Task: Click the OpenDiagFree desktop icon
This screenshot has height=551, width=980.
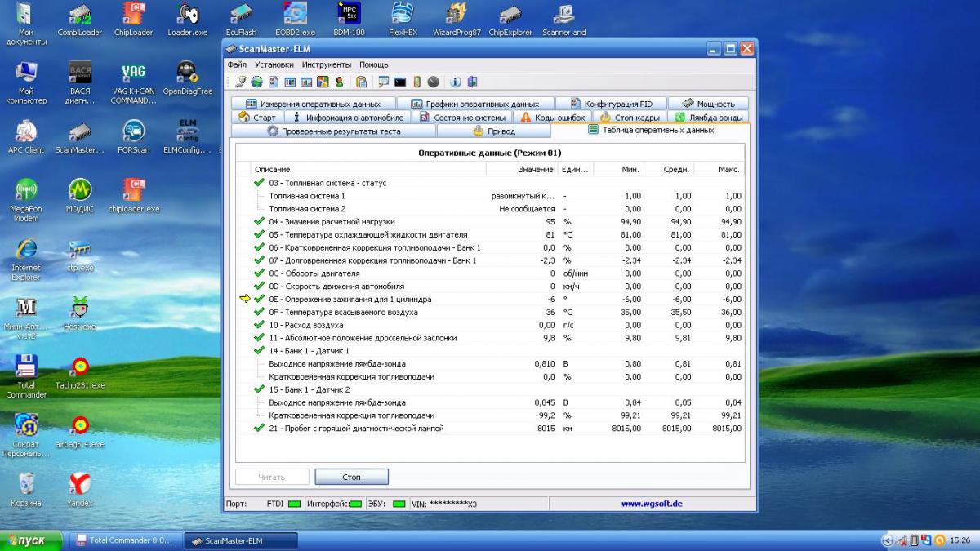Action: [187, 79]
